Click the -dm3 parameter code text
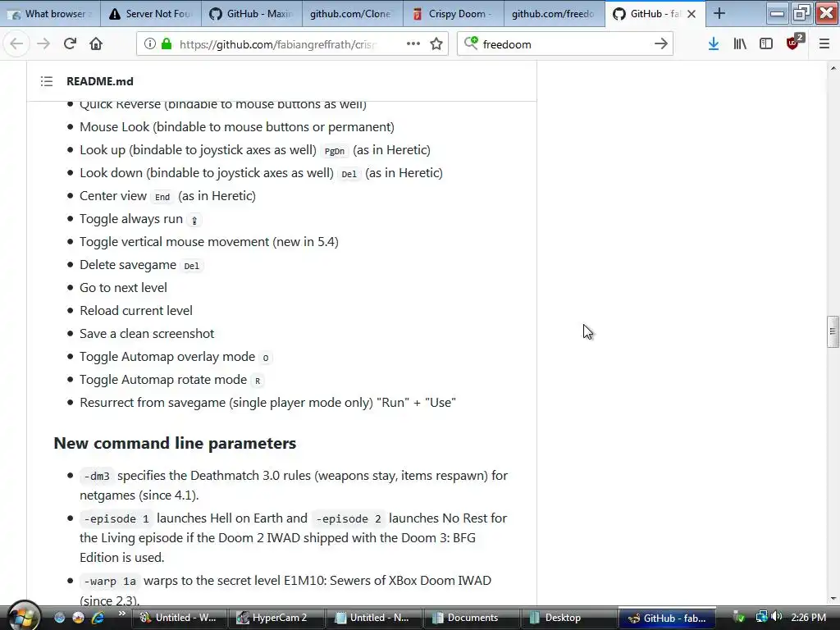The width and height of the screenshot is (840, 630). 97,476
